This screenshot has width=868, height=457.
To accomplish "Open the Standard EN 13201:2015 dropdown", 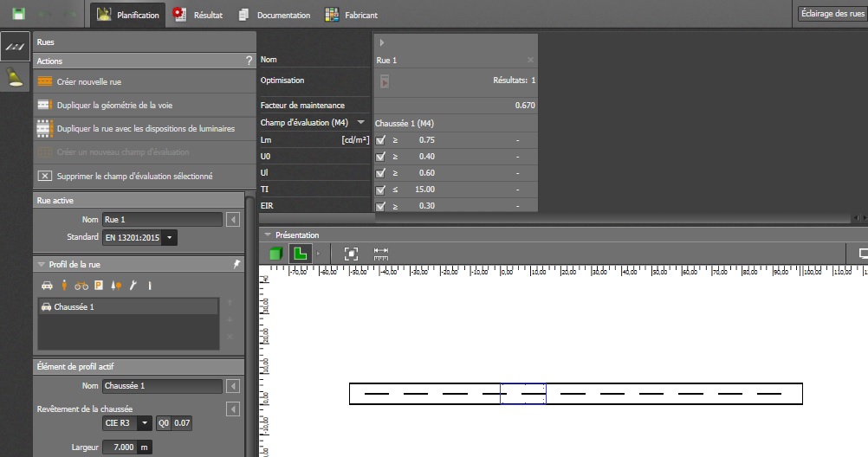I will [x=170, y=237].
